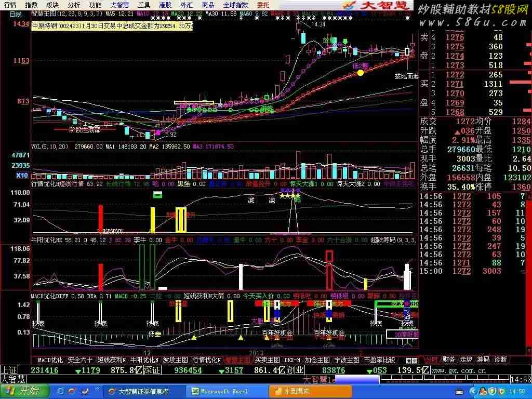Viewport: 532px width, 399px height.
Task: Open the 功能 menu
Action: coord(96,5)
